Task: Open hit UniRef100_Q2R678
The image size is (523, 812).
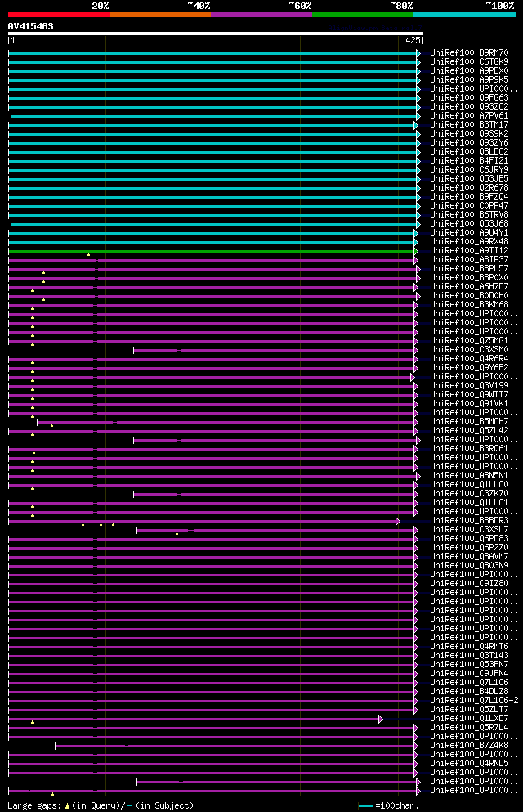Action: pos(469,187)
